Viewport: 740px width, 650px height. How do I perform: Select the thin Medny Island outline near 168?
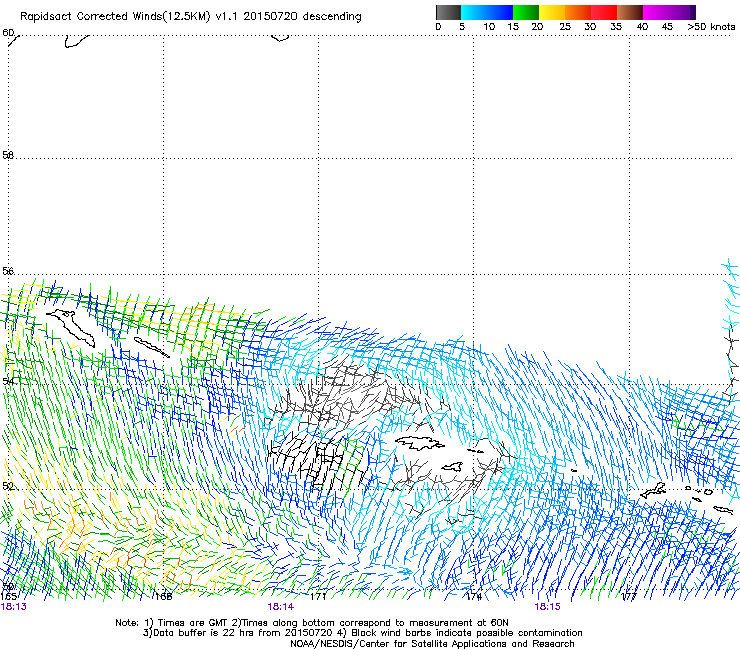point(151,347)
